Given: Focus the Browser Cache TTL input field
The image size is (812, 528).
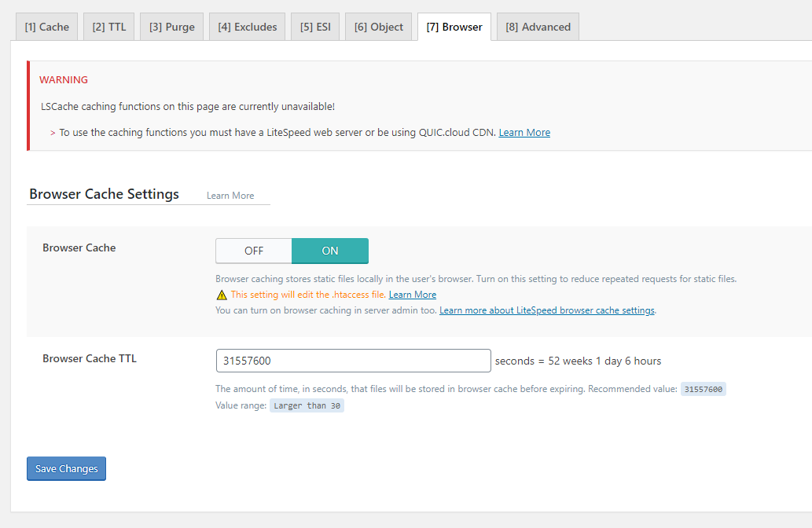Looking at the screenshot, I should point(353,361).
